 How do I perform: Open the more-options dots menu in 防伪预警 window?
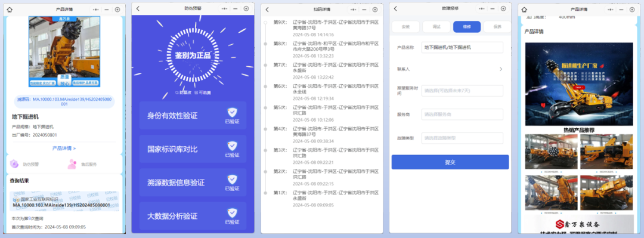click(x=224, y=8)
